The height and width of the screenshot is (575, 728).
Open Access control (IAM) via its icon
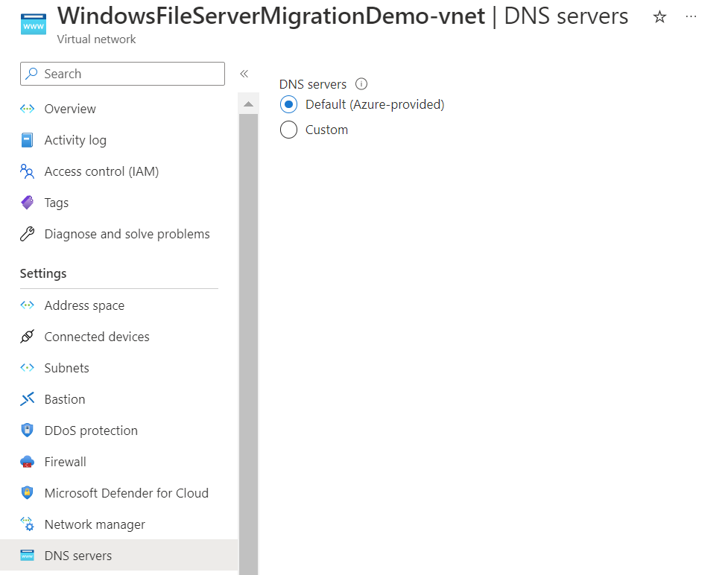click(27, 171)
